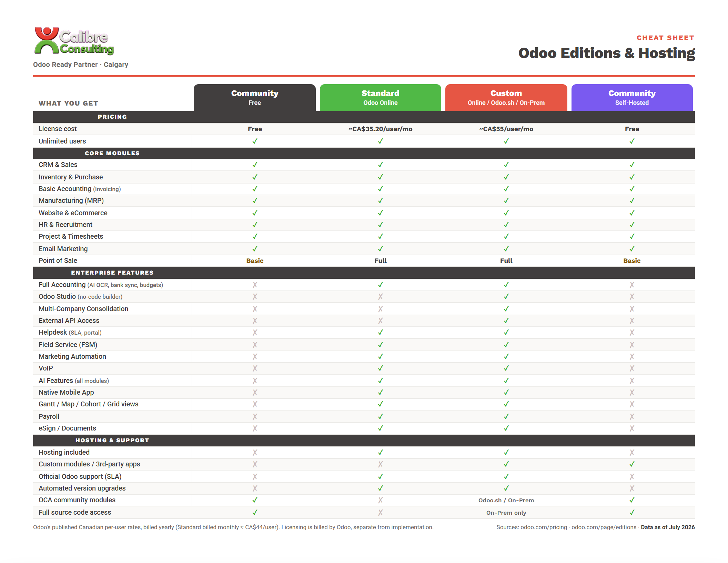This screenshot has width=728, height=563.
Task: Click Hosting included X under Self-Hosted
Action: [632, 453]
